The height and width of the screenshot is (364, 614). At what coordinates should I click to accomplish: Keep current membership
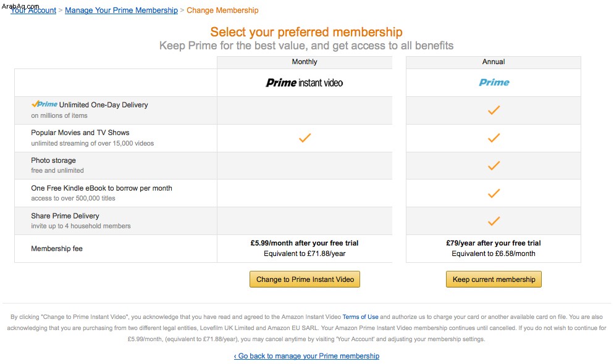click(494, 279)
